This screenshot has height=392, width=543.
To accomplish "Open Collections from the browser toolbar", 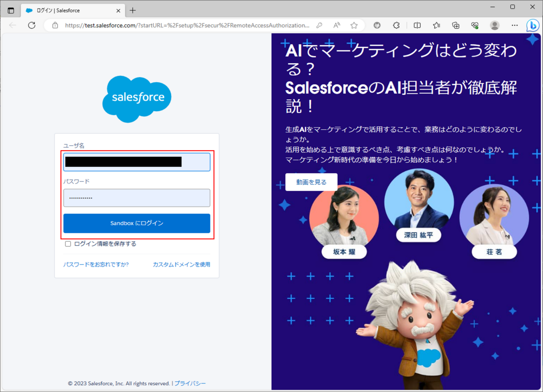I will tap(456, 25).
